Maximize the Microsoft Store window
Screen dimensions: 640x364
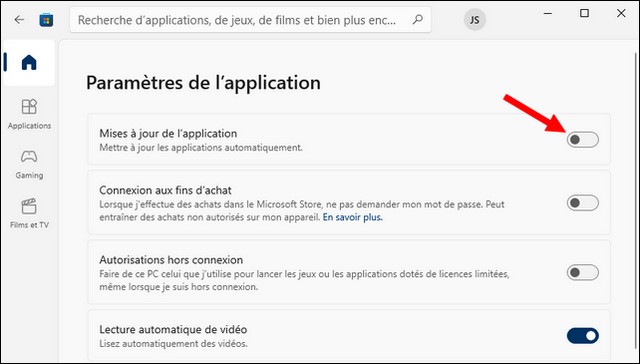click(584, 13)
